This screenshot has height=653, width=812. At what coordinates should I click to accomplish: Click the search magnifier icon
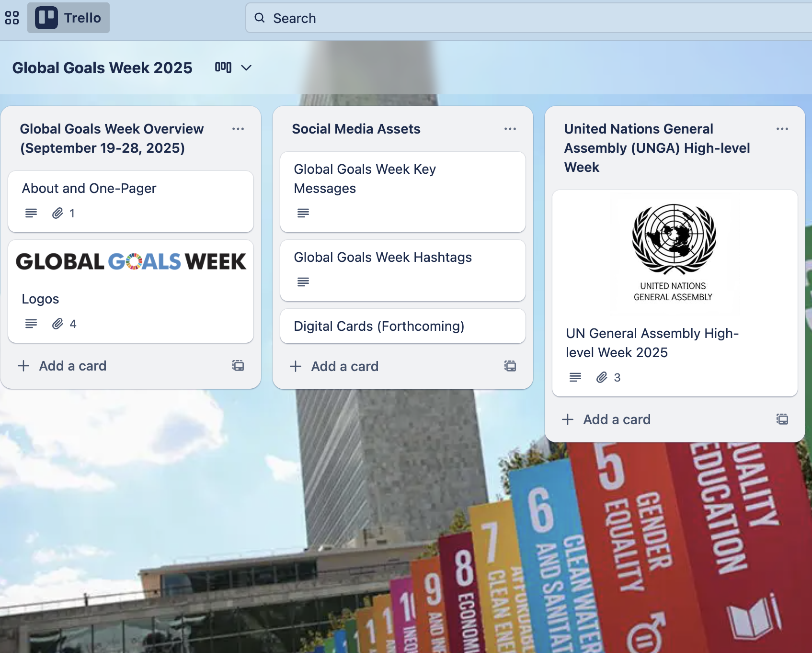260,18
